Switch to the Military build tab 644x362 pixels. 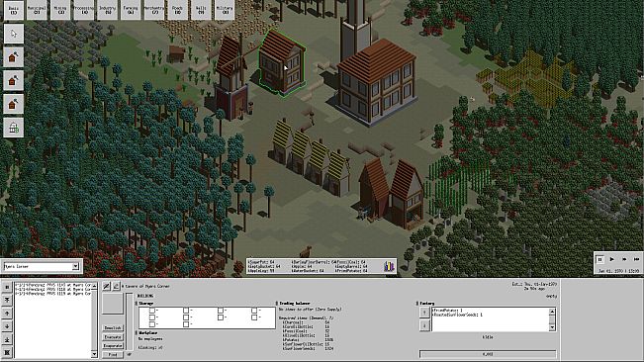(x=225, y=10)
